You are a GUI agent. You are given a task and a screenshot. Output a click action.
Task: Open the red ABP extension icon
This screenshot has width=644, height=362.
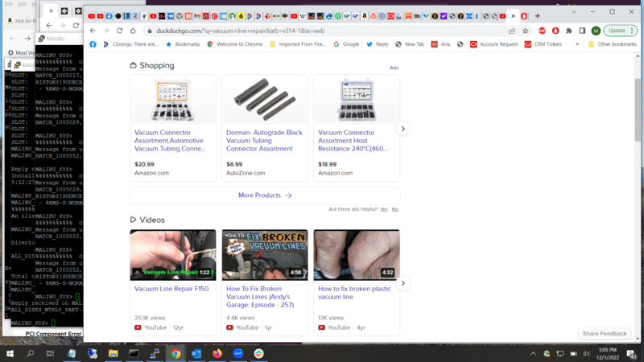pos(542,31)
